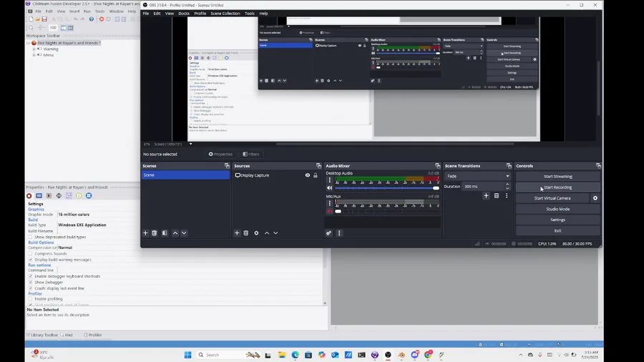Image resolution: width=644 pixels, height=362 pixels.
Task: Undock the Scene Transitions panel
Action: click(x=509, y=166)
